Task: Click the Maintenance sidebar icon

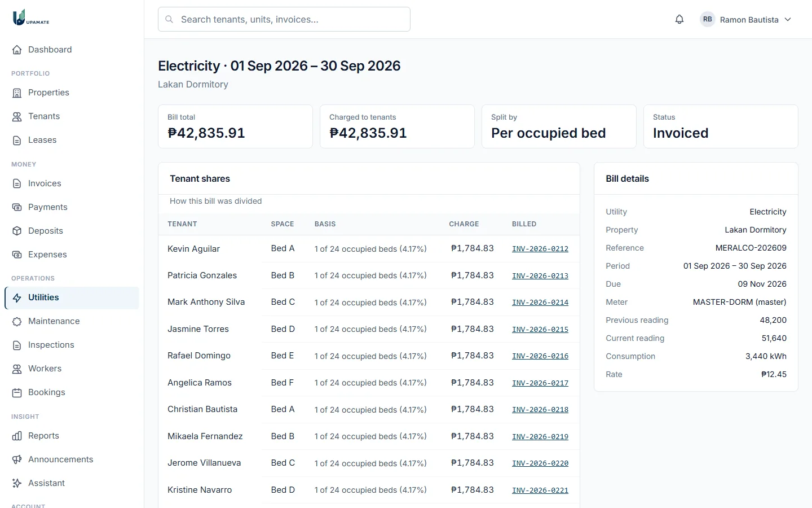Action: pos(17,321)
